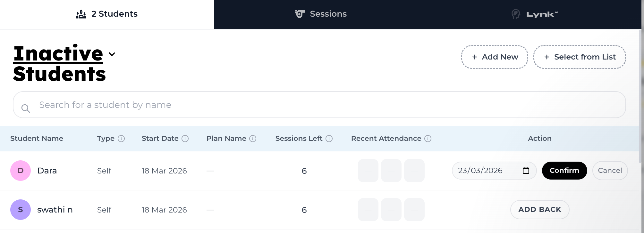This screenshot has width=644, height=233.
Task: Click the Type column info icon
Action: click(121, 139)
